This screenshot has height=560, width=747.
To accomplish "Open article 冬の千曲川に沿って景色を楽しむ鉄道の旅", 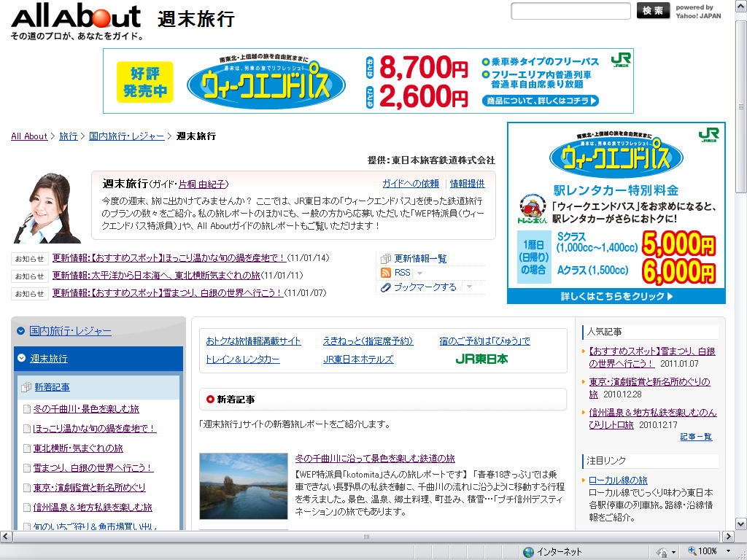I will pos(375,459).
